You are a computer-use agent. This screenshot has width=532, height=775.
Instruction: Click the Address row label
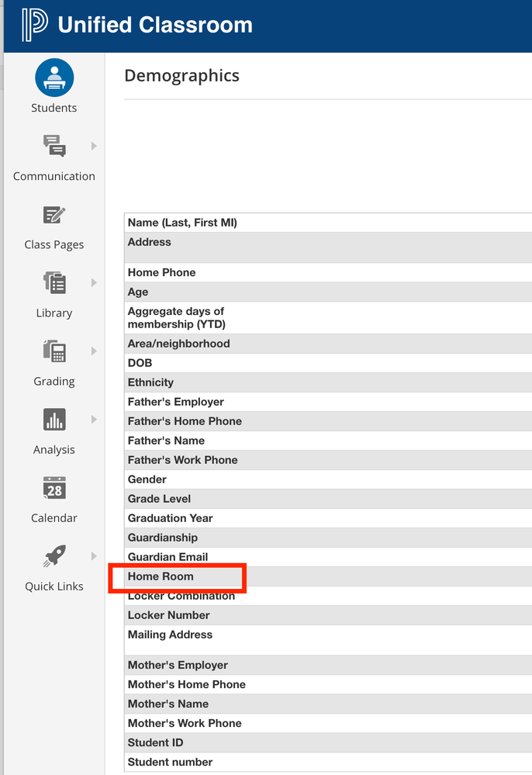(149, 242)
